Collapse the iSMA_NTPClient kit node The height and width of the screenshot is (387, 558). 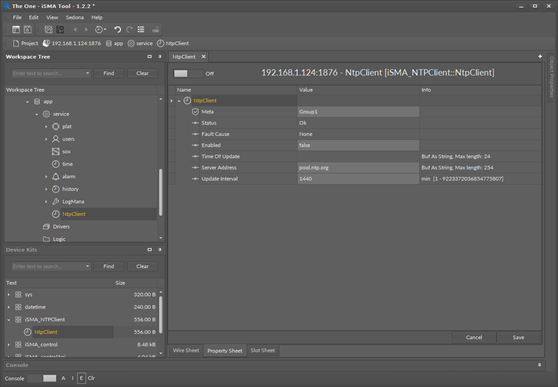point(9,320)
